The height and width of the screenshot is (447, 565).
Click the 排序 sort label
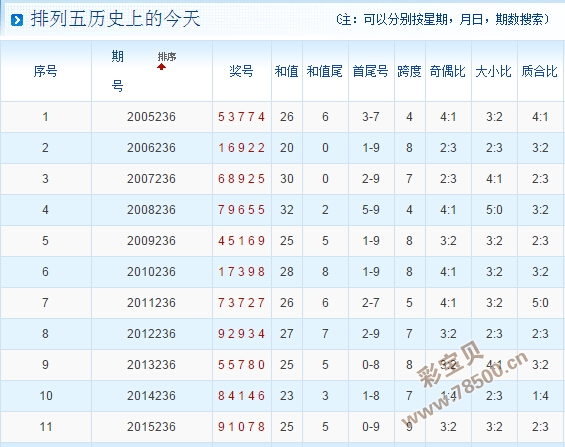pos(167,57)
